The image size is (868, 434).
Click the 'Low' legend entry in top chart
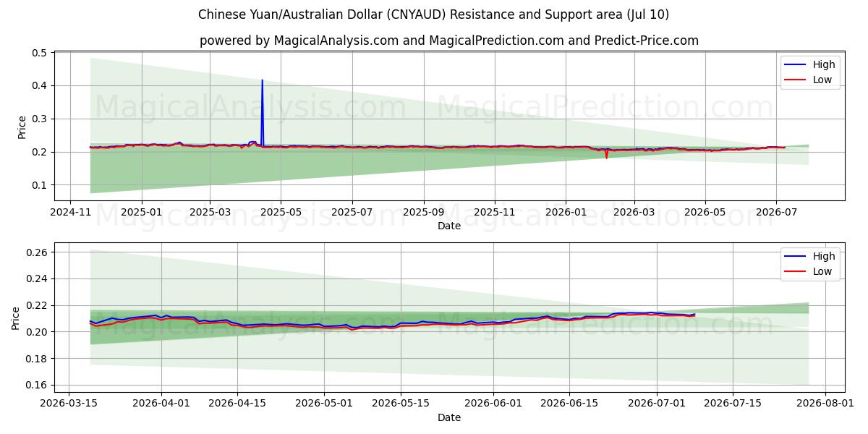tap(822, 80)
